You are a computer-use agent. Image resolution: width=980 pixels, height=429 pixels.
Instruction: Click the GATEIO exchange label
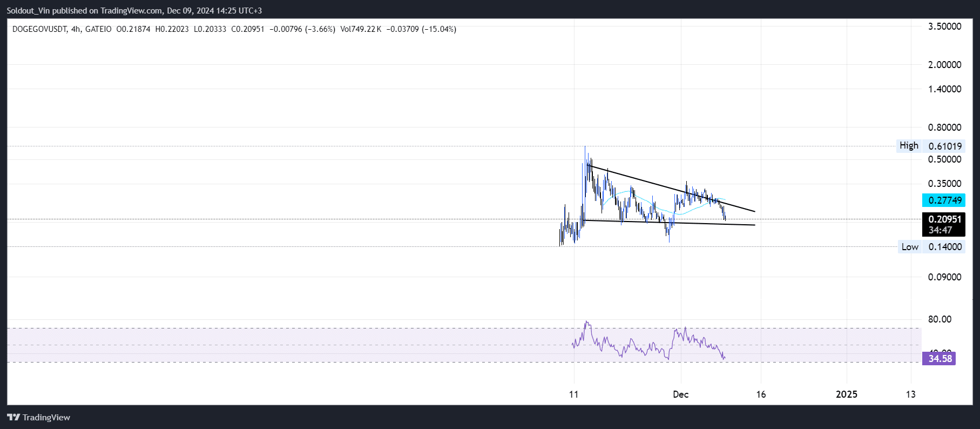pos(98,29)
